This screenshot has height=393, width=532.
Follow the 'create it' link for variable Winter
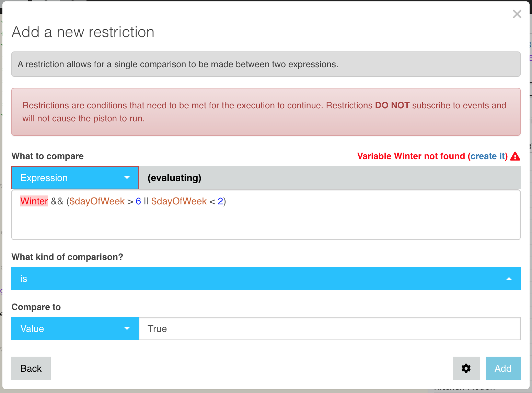488,156
